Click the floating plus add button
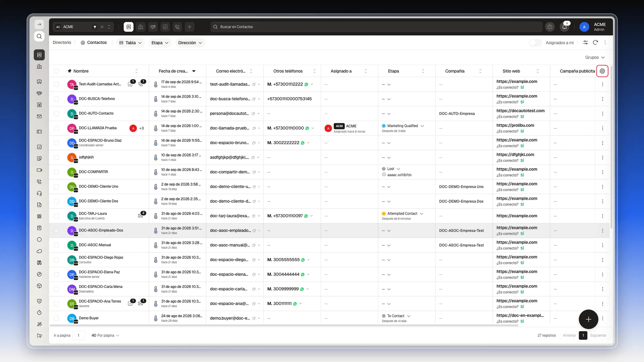The image size is (644, 362). coord(588,319)
